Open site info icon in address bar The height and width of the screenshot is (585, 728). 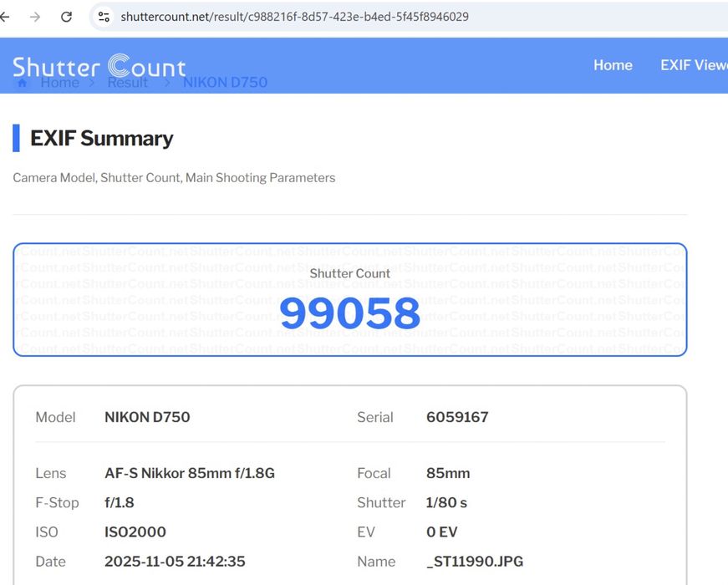tap(104, 18)
